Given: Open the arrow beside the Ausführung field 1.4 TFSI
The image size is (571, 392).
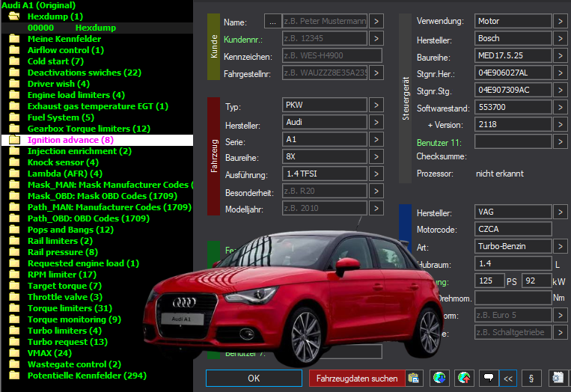Looking at the screenshot, I should click(x=376, y=174).
